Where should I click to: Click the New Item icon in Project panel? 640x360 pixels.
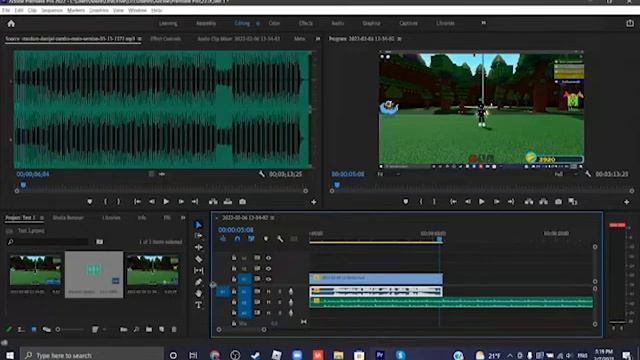pyautogui.click(x=162, y=329)
